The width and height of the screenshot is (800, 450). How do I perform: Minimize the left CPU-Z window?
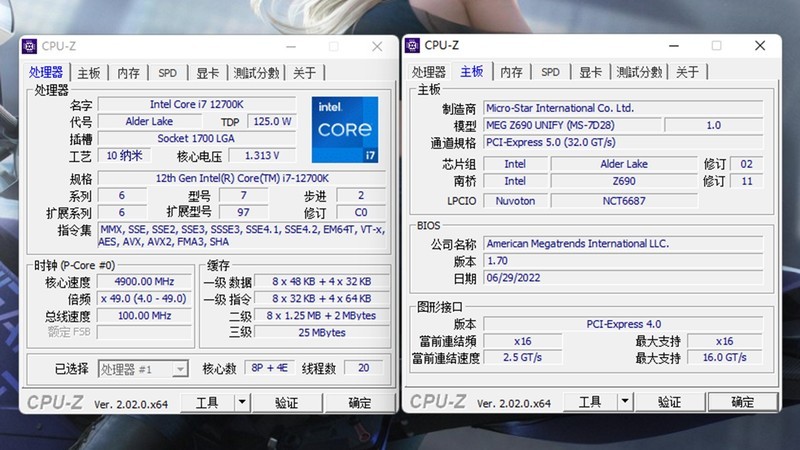click(x=291, y=46)
